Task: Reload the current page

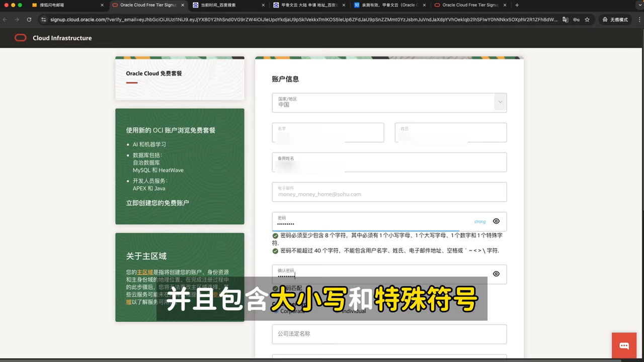Action: pyautogui.click(x=29, y=20)
